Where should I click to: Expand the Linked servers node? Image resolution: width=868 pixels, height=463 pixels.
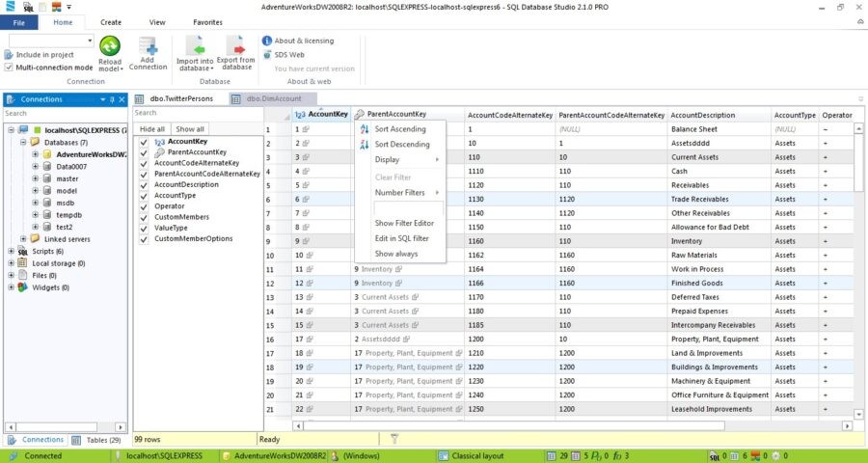coord(23,238)
